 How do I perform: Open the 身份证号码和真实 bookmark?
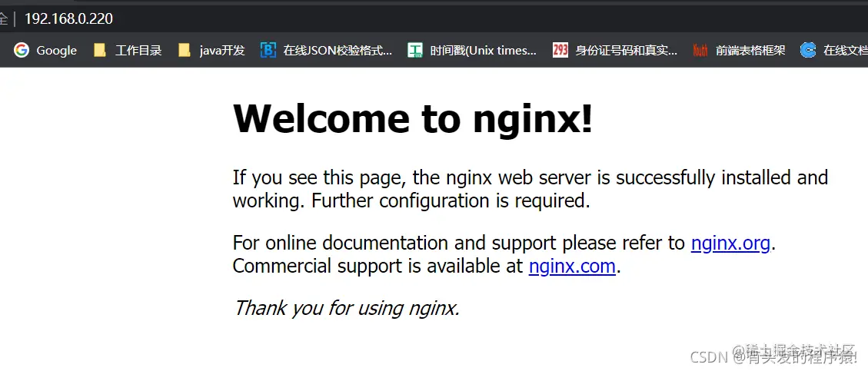pyautogui.click(x=615, y=51)
